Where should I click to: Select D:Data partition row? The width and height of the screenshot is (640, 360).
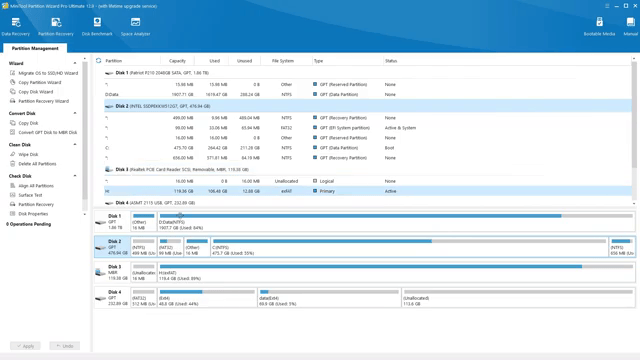pos(367,94)
